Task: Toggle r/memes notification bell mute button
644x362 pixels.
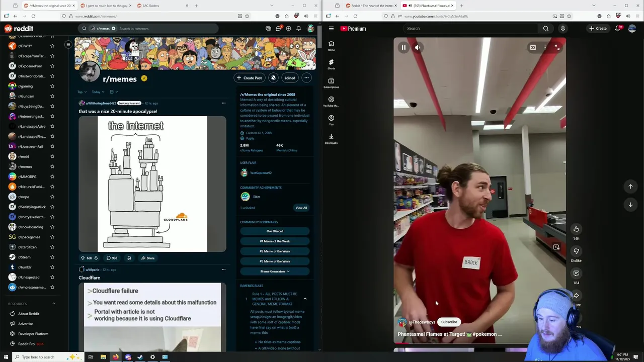Action: point(273,78)
